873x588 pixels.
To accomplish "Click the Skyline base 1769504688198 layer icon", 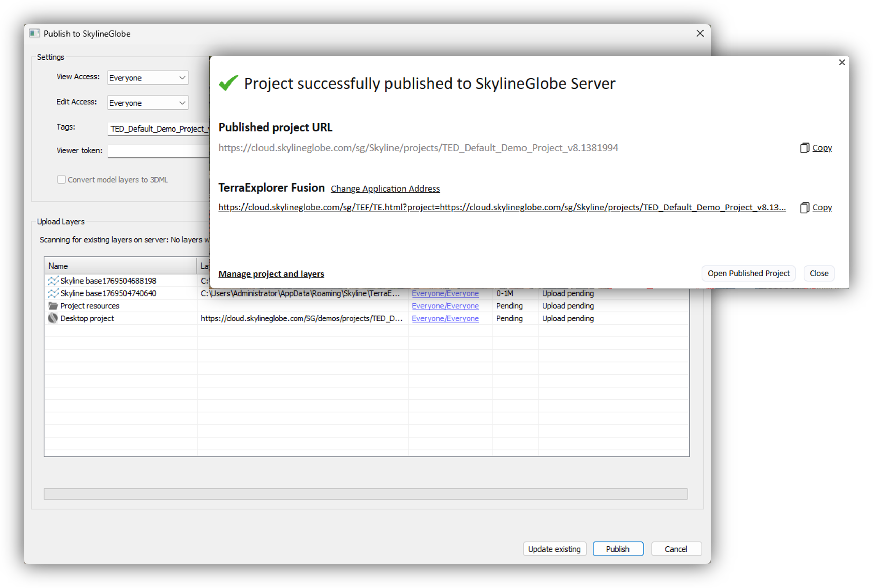I will coord(53,281).
